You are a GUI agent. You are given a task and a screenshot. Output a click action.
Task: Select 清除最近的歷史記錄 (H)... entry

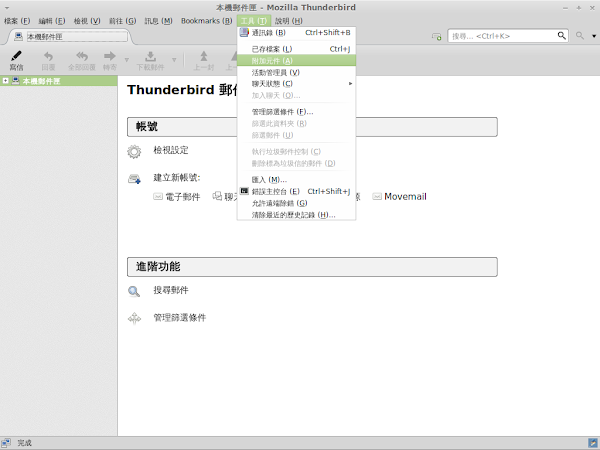pyautogui.click(x=297, y=215)
